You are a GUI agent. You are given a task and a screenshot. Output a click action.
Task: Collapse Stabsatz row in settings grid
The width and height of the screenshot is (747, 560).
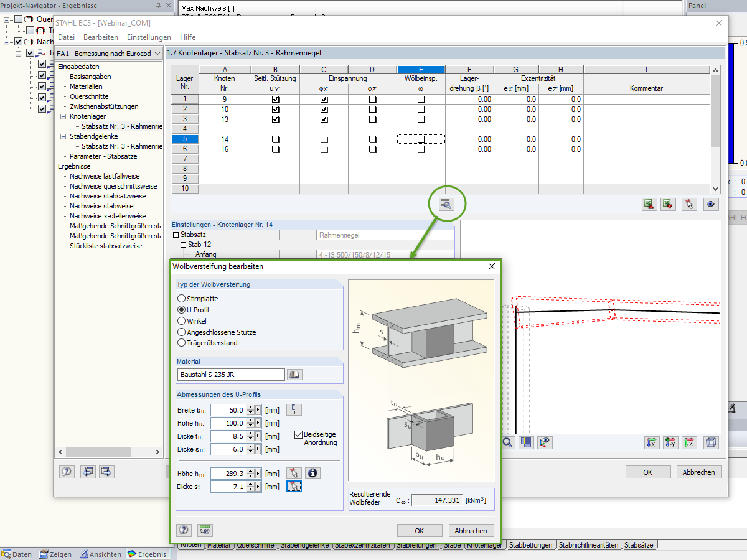[176, 235]
